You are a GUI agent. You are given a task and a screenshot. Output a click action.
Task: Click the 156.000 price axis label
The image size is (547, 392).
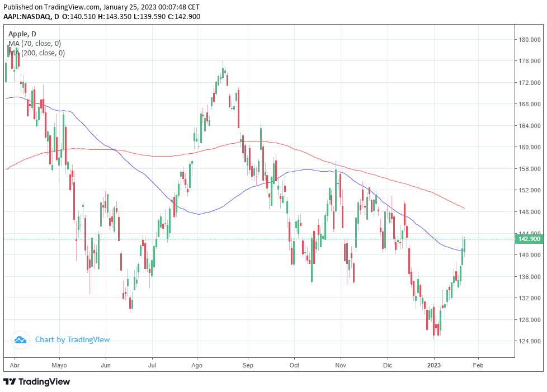tap(530, 169)
